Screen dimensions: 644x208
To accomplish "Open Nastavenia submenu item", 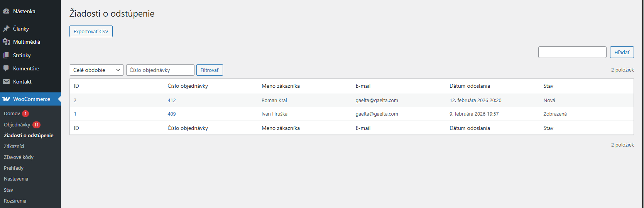I will coord(16,179).
